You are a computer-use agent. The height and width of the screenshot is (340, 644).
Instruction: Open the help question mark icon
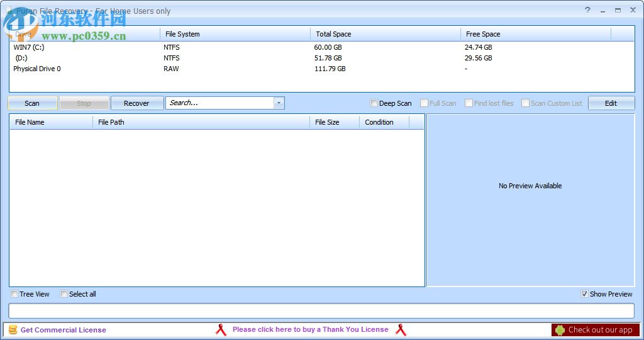coord(588,10)
